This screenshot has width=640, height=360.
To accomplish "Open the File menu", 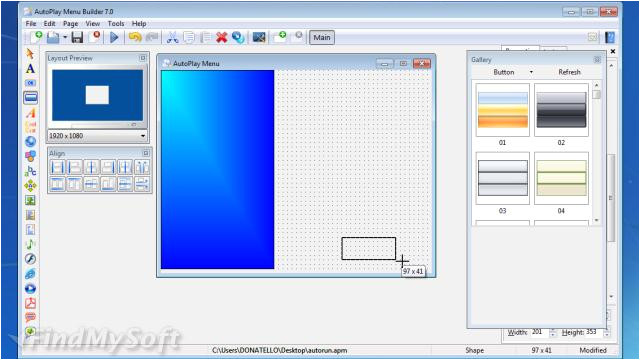I will click(31, 24).
